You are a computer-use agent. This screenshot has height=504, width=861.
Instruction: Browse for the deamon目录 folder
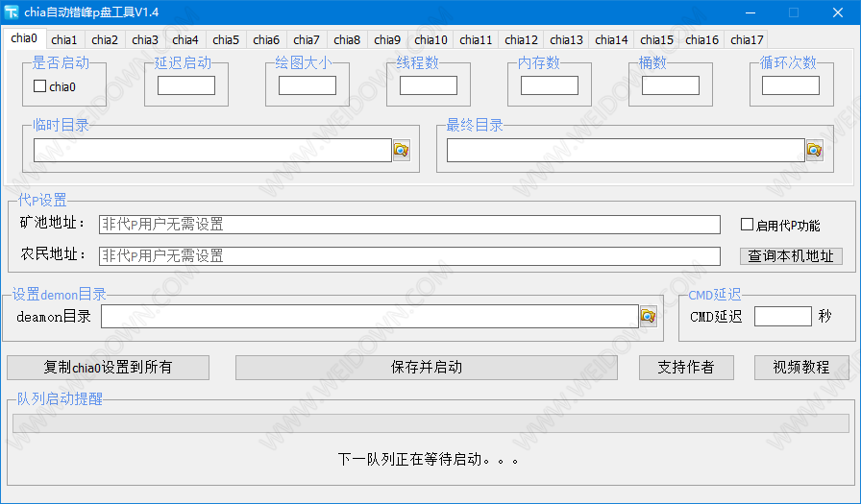[x=649, y=317]
